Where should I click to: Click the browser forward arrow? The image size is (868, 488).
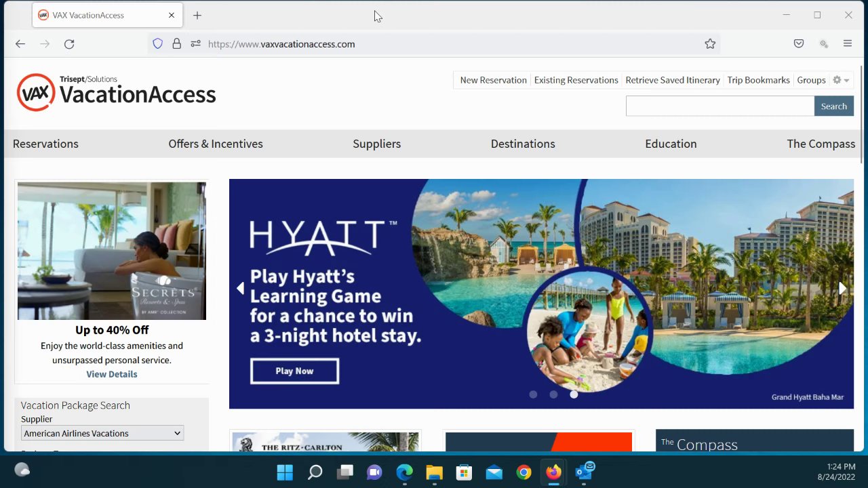point(45,44)
